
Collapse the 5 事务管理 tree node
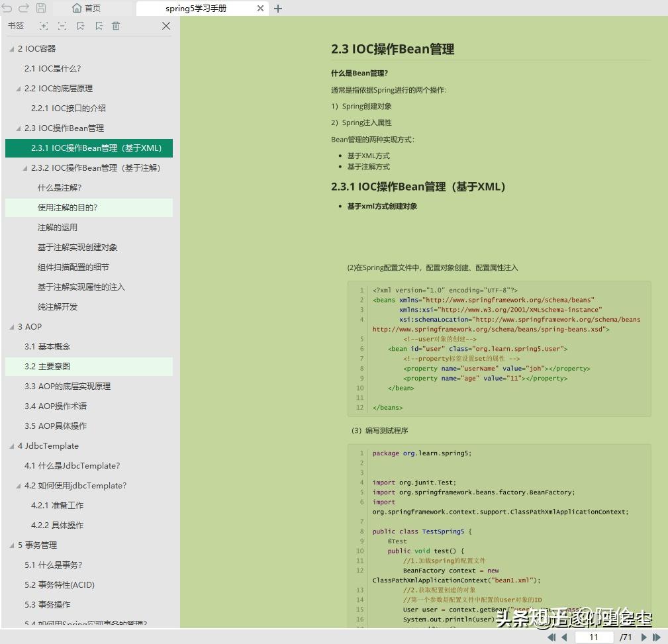pyautogui.click(x=11, y=545)
